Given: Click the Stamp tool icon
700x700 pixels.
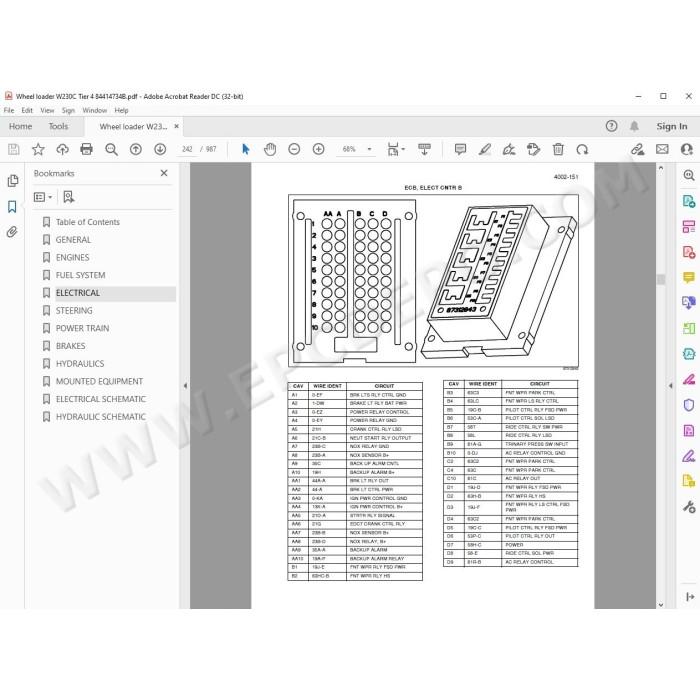Looking at the screenshot, I should point(533,149).
